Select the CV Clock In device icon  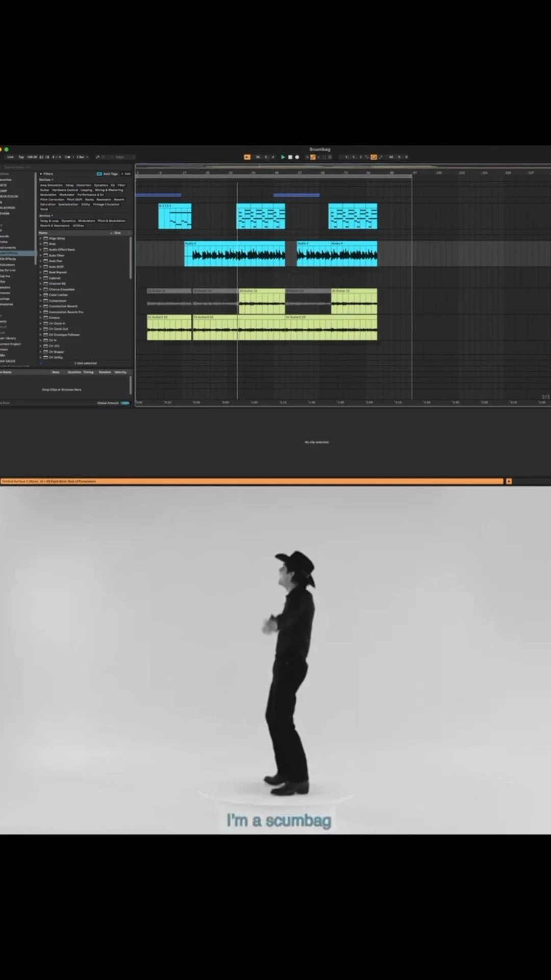45,323
